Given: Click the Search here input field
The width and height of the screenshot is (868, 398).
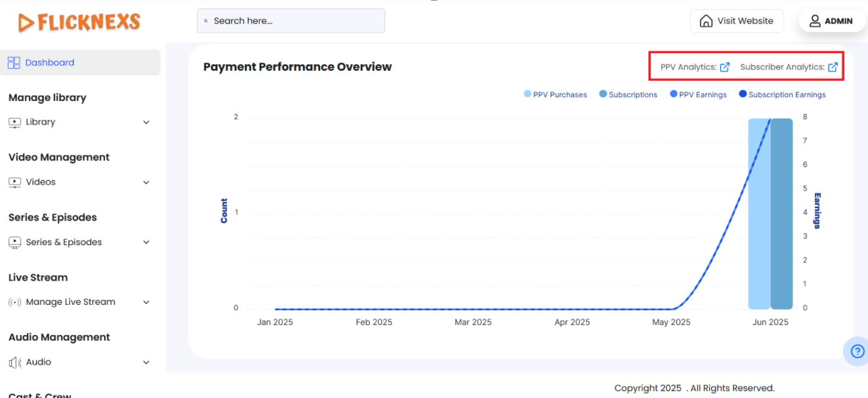Looking at the screenshot, I should (291, 21).
